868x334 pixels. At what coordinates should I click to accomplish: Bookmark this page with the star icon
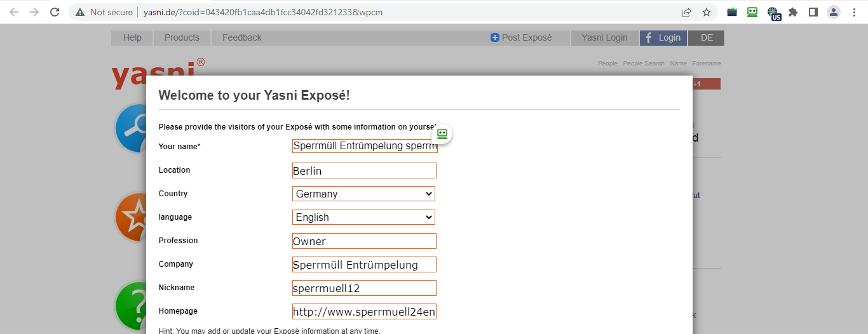coord(706,12)
